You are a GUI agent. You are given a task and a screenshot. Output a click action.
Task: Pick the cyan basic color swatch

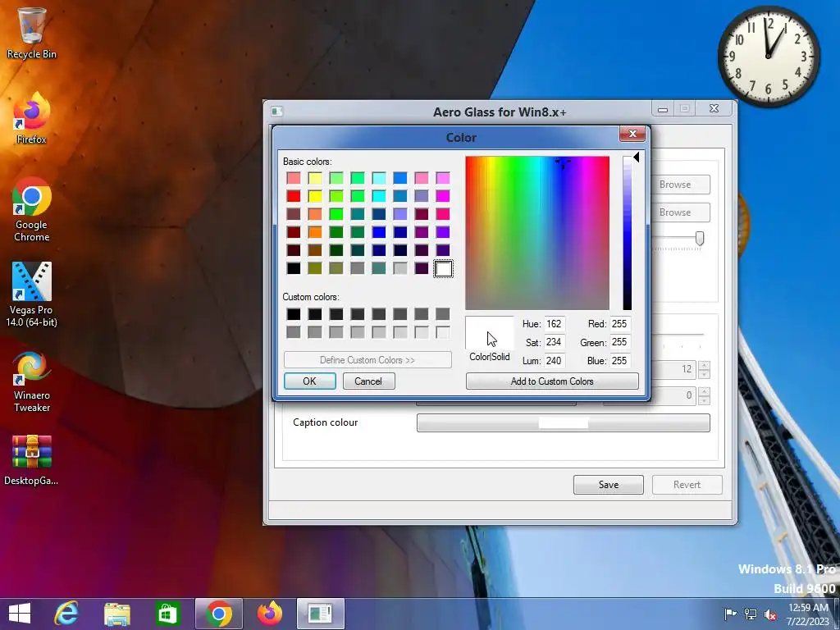click(379, 196)
